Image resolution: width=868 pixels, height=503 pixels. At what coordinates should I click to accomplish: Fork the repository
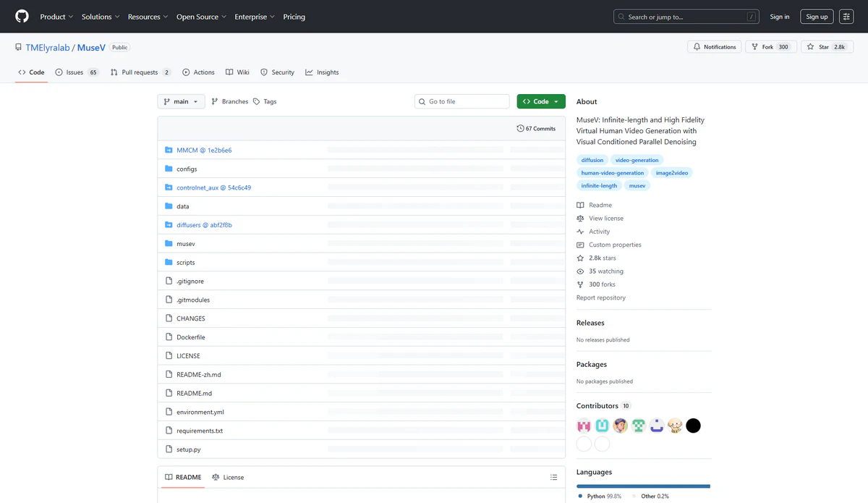click(x=771, y=47)
